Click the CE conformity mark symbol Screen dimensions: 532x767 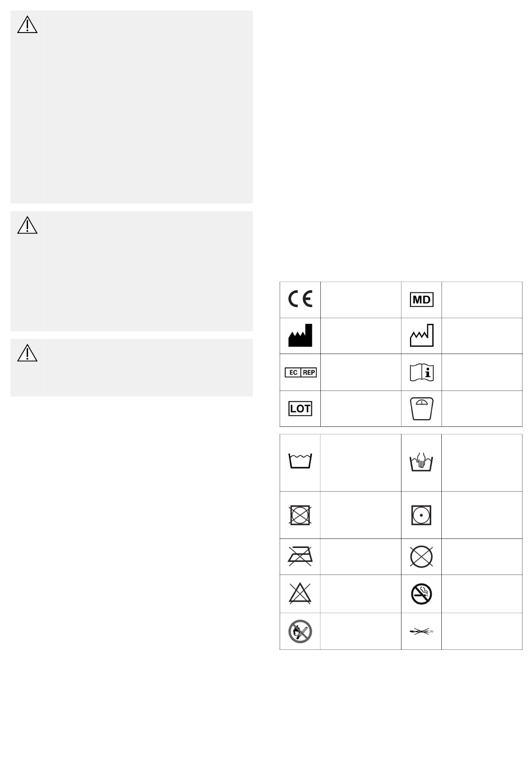coord(301,299)
